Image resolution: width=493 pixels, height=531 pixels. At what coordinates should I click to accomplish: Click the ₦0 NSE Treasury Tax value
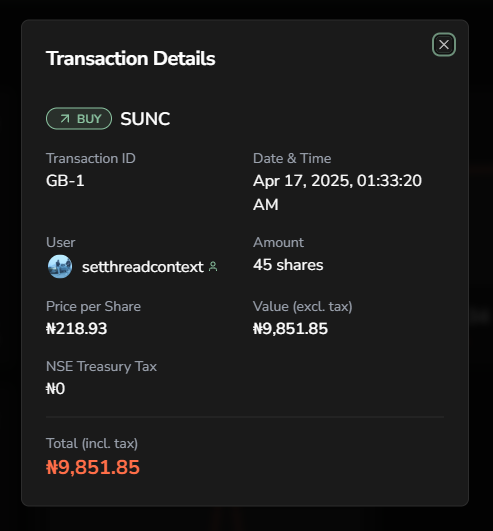click(x=56, y=388)
